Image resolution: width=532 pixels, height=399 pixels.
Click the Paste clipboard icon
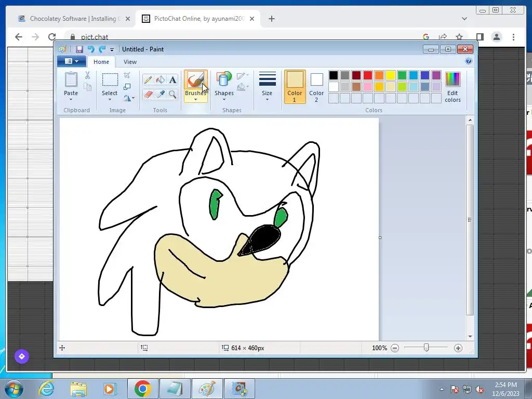pos(71,80)
